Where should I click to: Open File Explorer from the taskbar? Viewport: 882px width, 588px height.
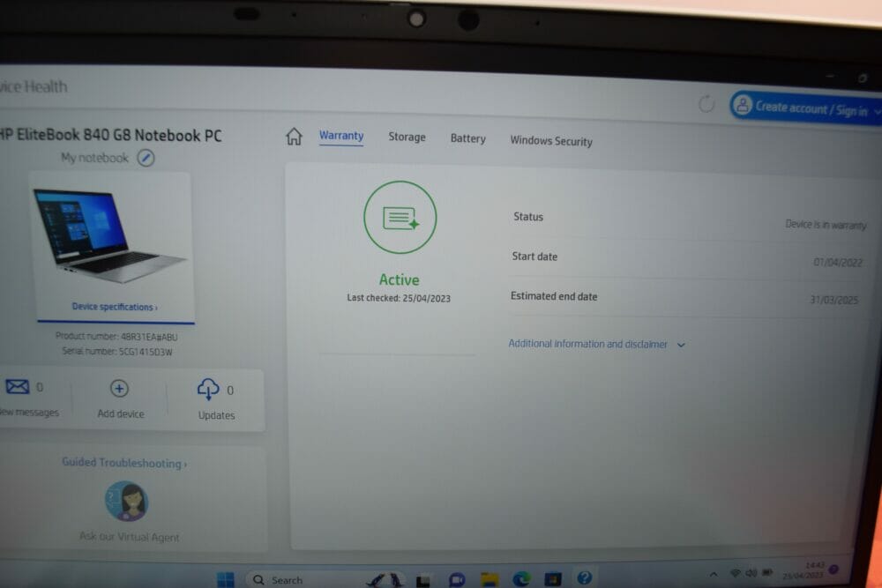coord(490,579)
